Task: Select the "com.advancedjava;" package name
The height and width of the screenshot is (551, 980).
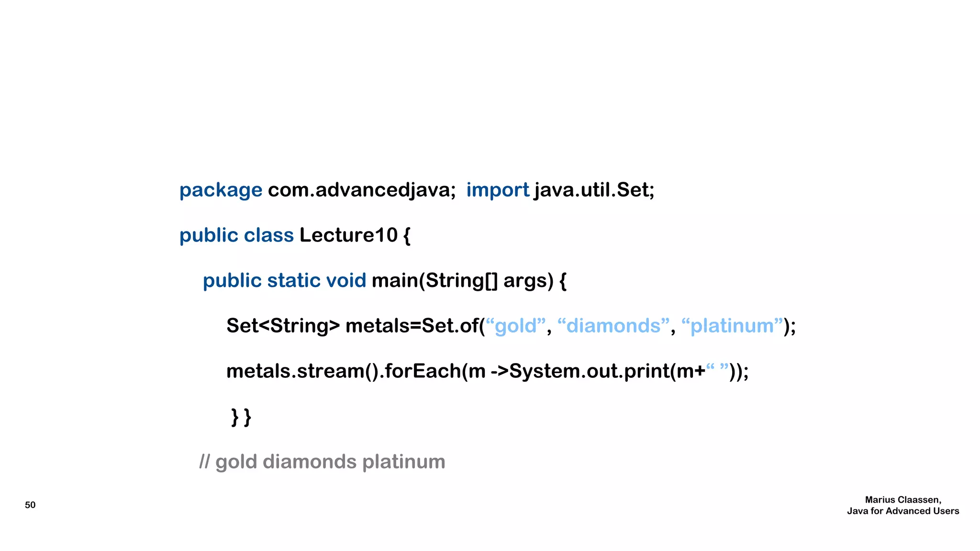Action: coord(362,190)
